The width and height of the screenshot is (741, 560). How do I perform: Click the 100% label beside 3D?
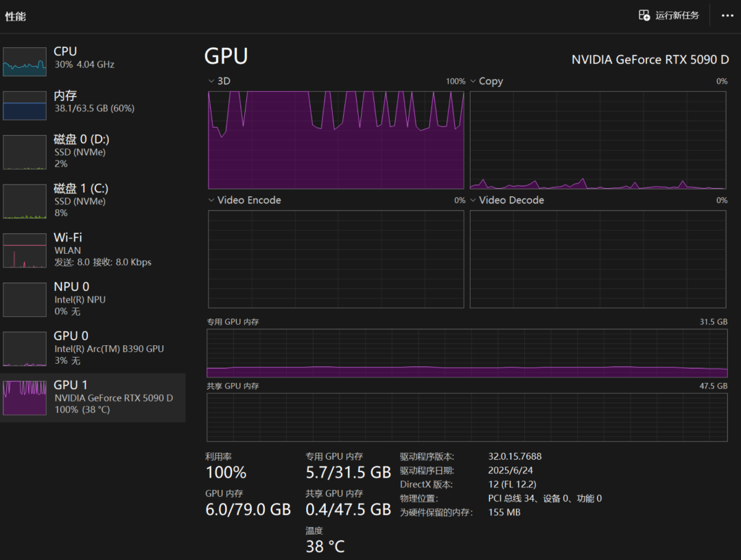456,81
